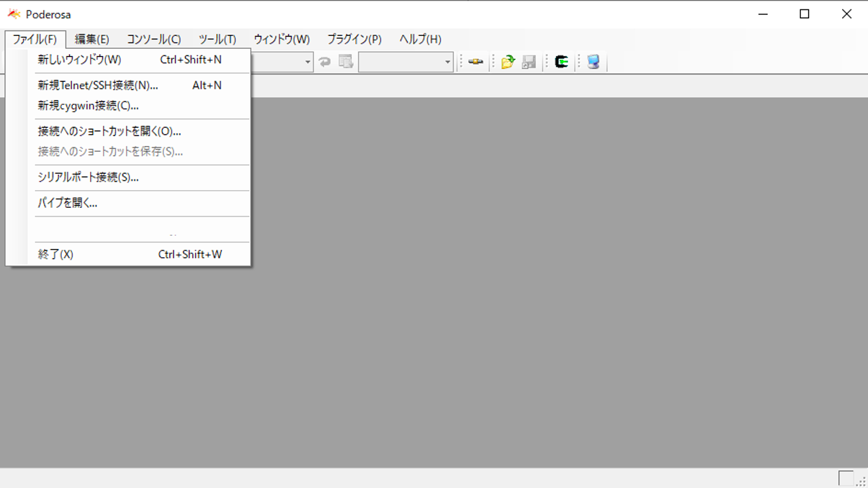
Task: Click the blue computer monitor icon
Action: click(x=593, y=62)
